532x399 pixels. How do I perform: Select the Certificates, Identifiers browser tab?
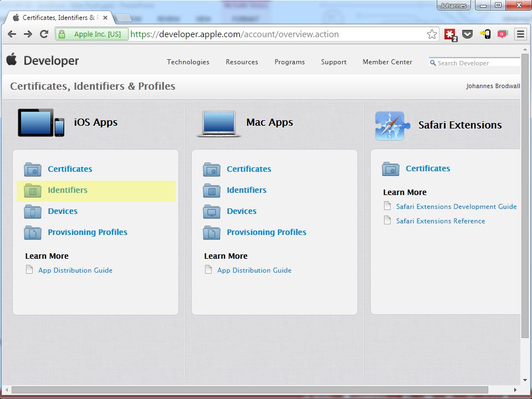tap(59, 18)
